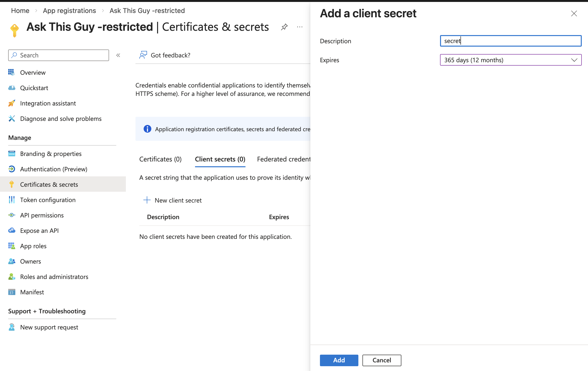Viewport: 588px width, 371px height.
Task: Open App roles configuration
Action: coord(33,246)
